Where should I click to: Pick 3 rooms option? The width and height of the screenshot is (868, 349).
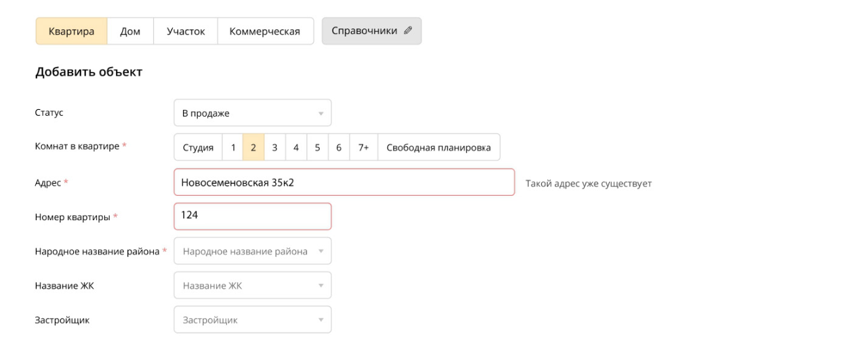click(274, 148)
